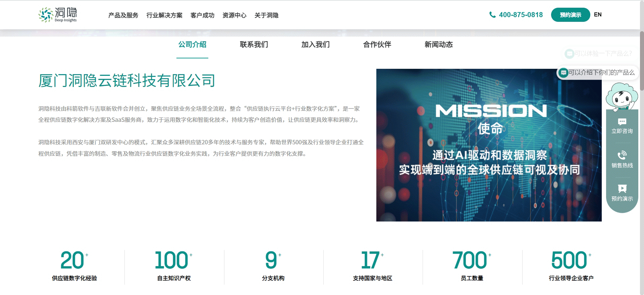
Task: Open 关于洞隐 in top navigation
Action: click(266, 15)
